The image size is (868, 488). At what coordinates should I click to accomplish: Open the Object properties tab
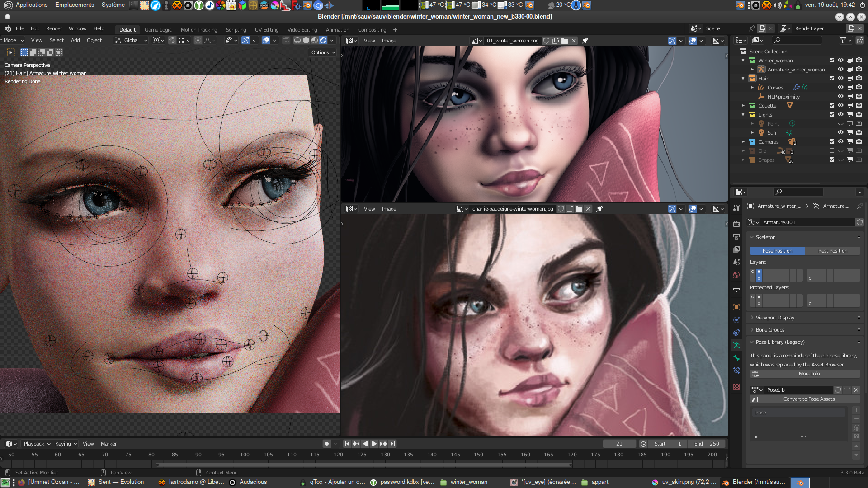pyautogui.click(x=736, y=307)
